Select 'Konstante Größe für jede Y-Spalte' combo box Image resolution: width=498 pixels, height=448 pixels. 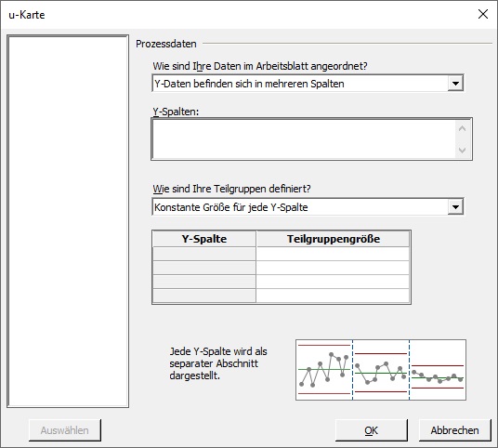pos(308,207)
